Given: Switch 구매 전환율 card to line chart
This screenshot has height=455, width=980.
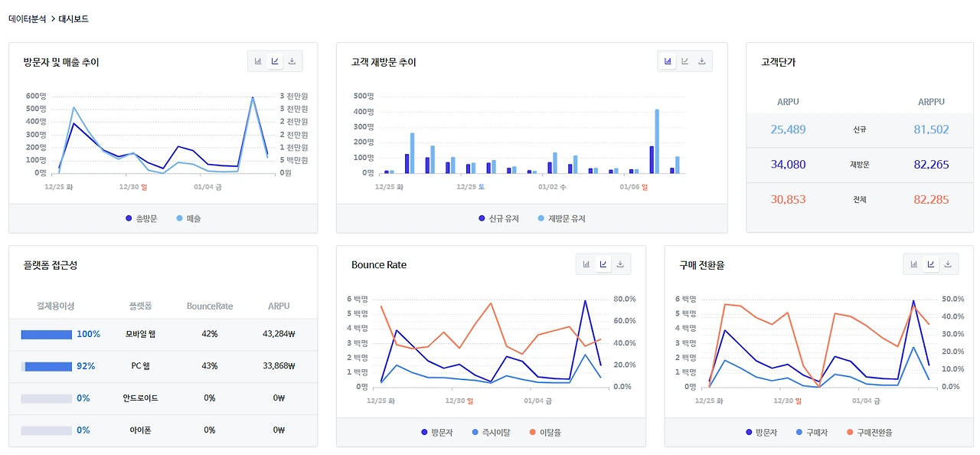Looking at the screenshot, I should point(931,264).
